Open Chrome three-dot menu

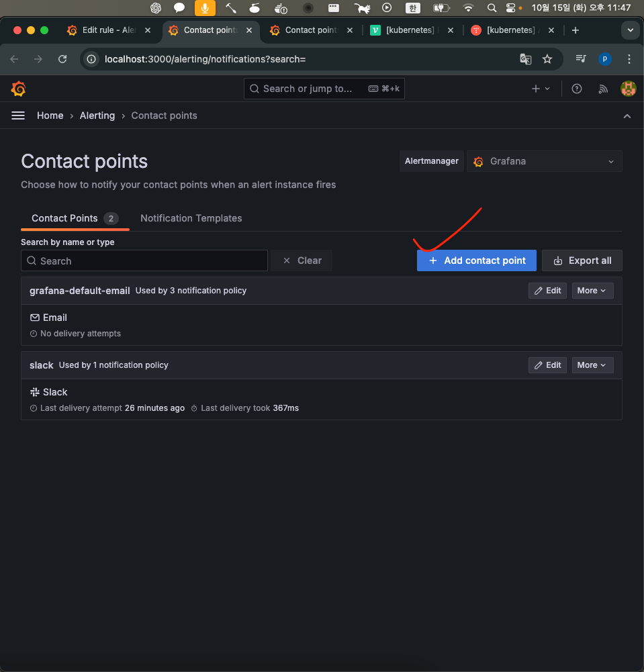click(x=629, y=59)
